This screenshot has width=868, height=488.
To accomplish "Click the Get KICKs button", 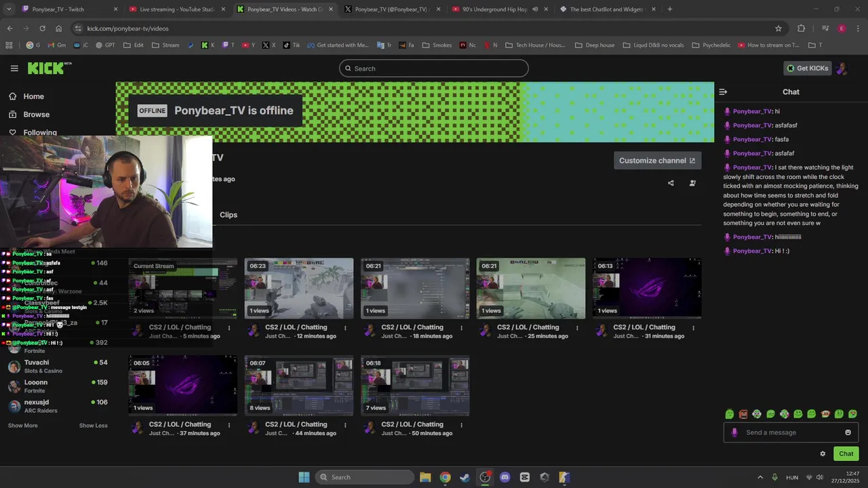I will (807, 68).
